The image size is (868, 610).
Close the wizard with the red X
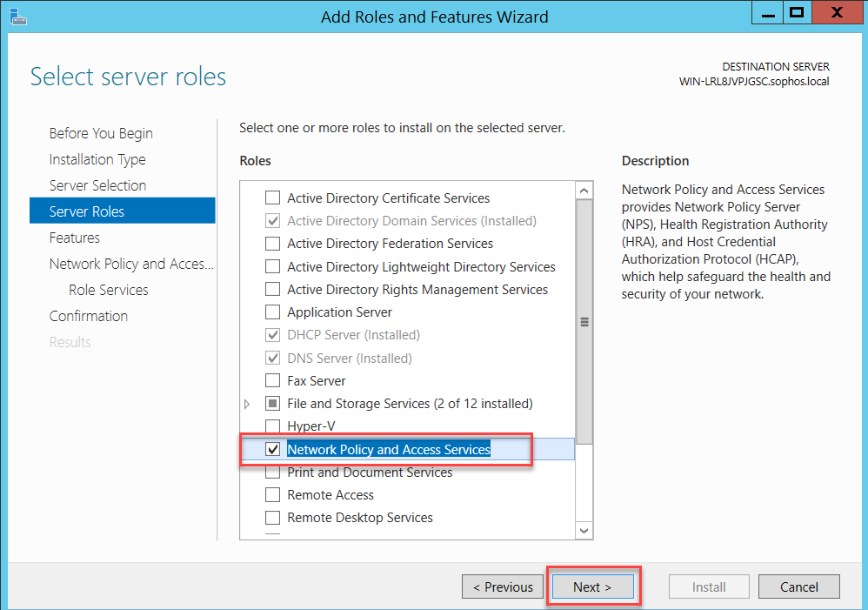(x=837, y=13)
